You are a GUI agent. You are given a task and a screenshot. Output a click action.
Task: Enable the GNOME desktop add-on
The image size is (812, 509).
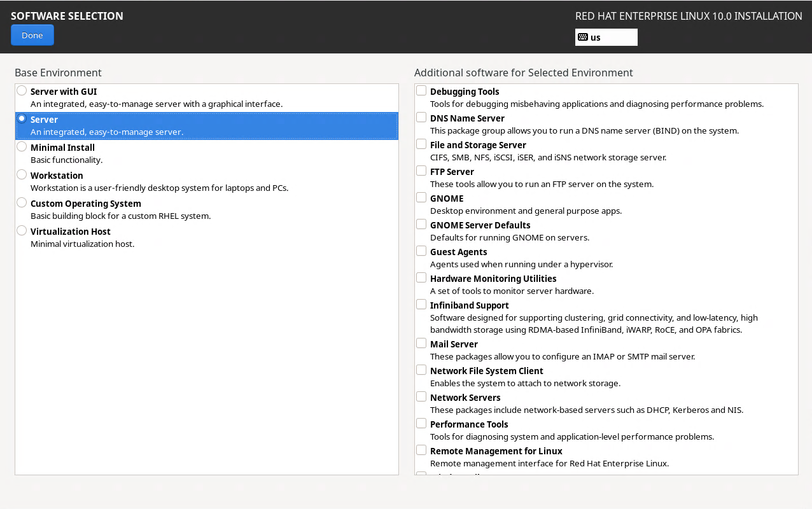[421, 198]
